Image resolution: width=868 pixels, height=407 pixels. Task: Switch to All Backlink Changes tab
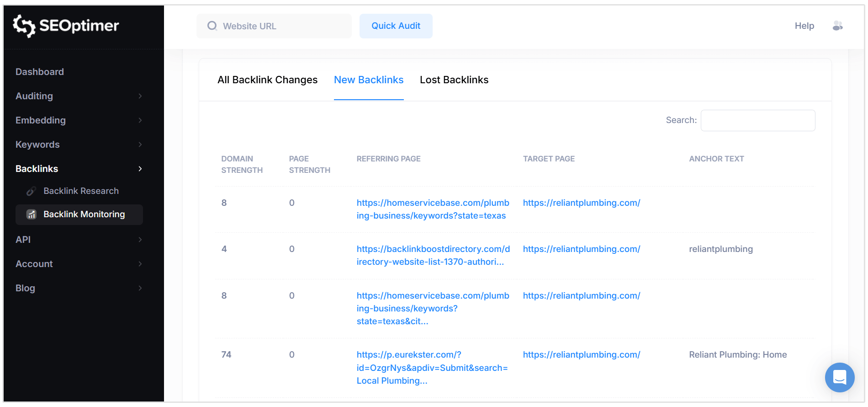[267, 80]
